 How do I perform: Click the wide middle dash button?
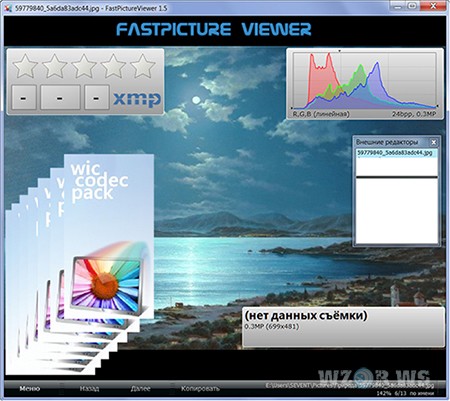60,97
